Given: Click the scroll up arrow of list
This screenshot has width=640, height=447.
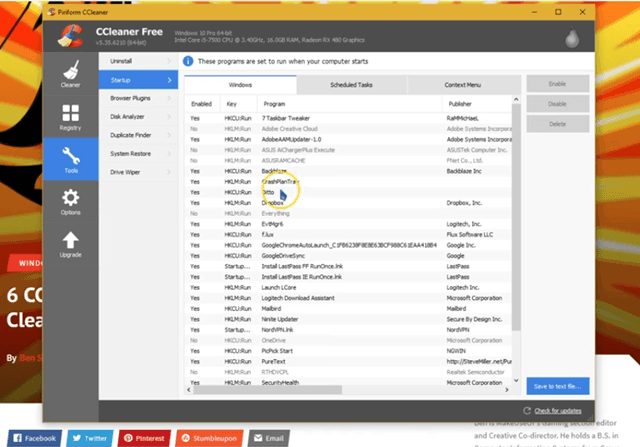Looking at the screenshot, I should point(516,100).
